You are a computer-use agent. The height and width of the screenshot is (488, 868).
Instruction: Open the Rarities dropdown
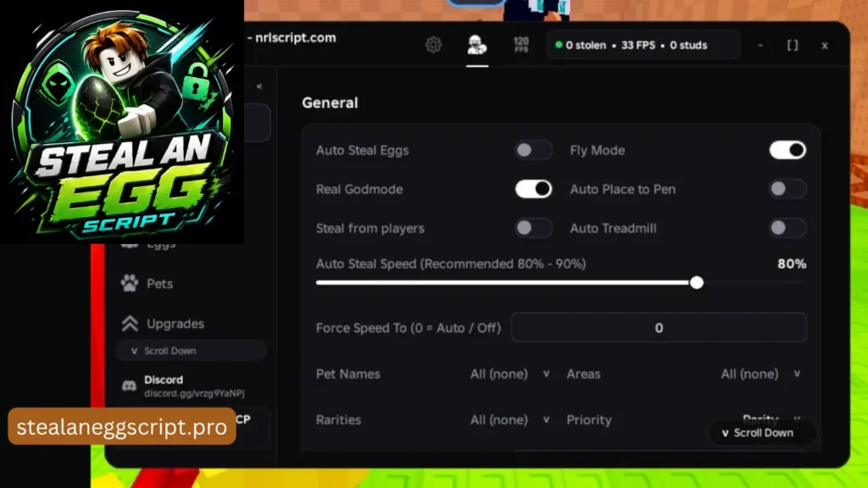click(x=509, y=420)
